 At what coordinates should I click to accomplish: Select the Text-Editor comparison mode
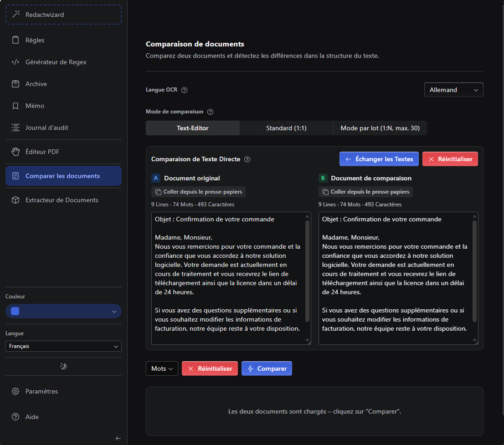coord(193,128)
